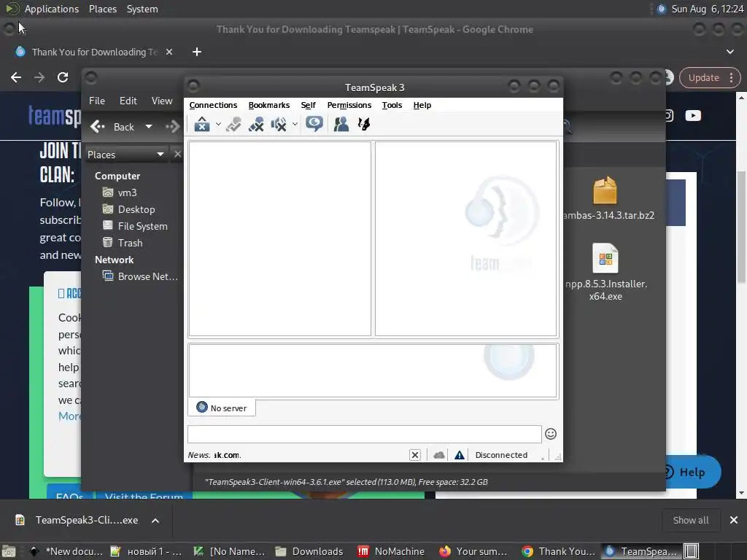The height and width of the screenshot is (560, 747).
Task: Open the Chrome tab search chevron
Action: pos(729,52)
